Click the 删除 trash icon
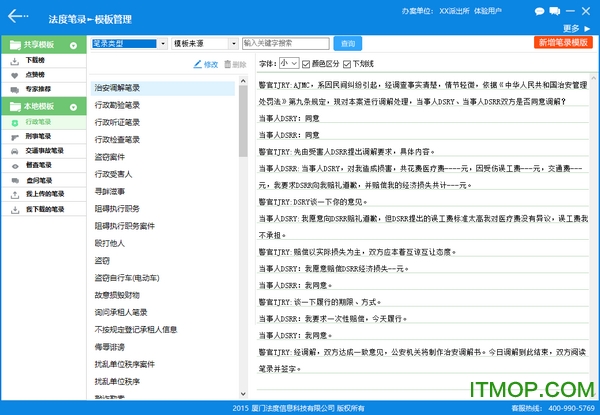The width and height of the screenshot is (600, 415). (234, 64)
